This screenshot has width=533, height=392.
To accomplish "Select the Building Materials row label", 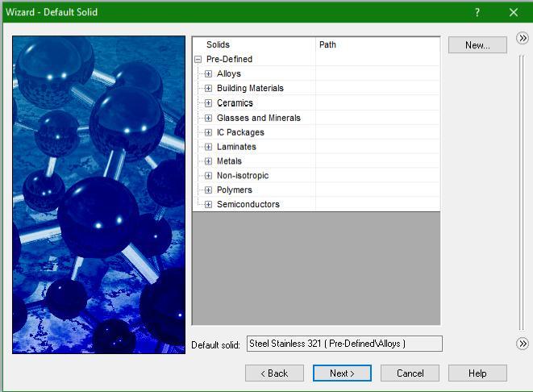I will click(x=250, y=88).
